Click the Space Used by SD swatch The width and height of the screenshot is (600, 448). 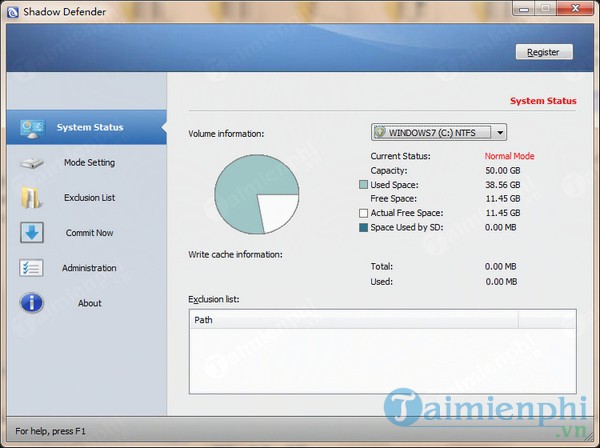click(x=363, y=227)
